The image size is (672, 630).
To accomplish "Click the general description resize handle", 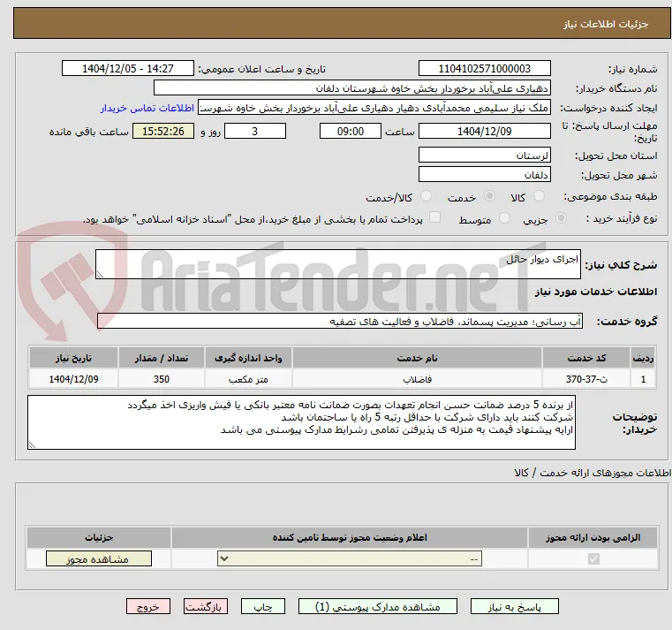I will click(100, 275).
